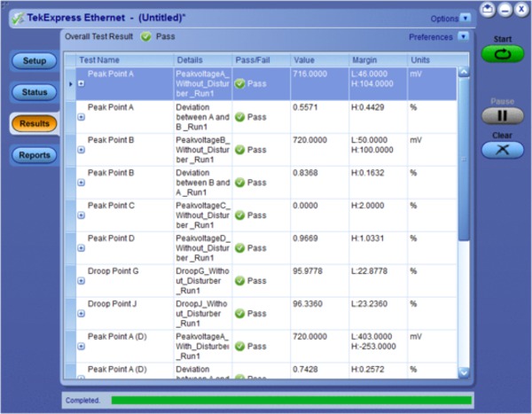Viewport: 532px width, 414px height.
Task: Switch to the Status panel
Action: 34,92
